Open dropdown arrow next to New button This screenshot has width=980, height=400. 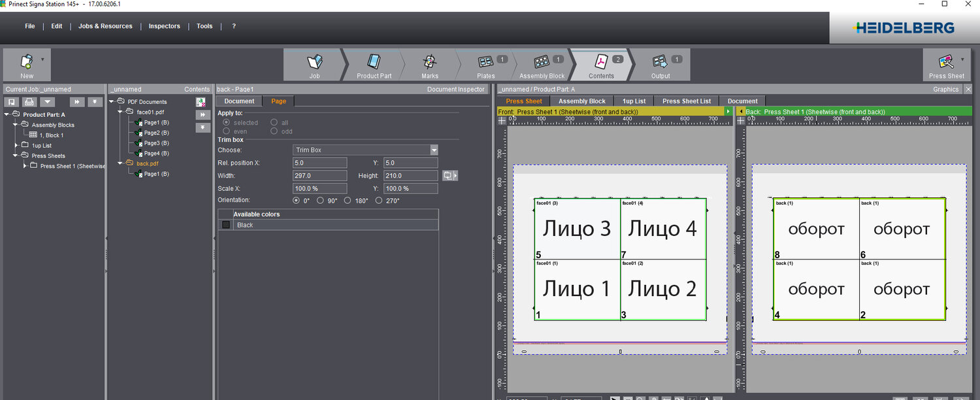(x=43, y=59)
